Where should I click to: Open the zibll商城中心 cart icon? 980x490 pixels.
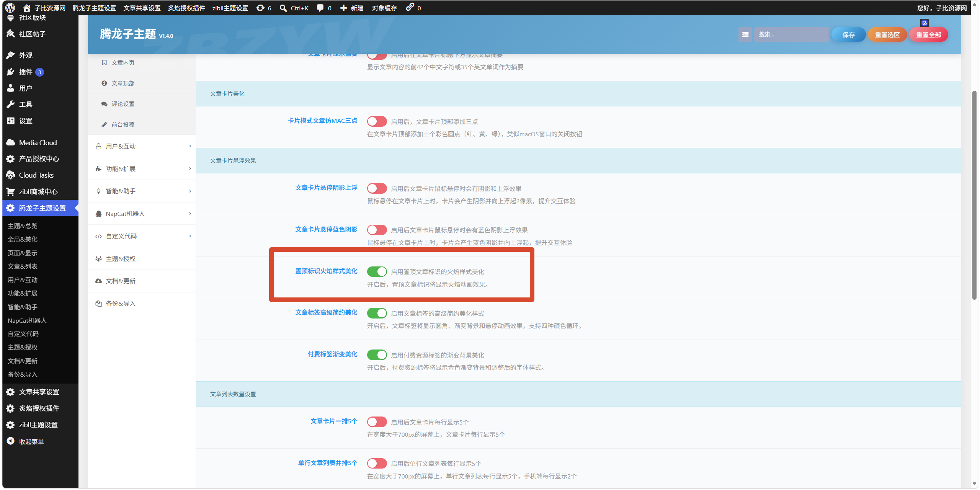(11, 191)
